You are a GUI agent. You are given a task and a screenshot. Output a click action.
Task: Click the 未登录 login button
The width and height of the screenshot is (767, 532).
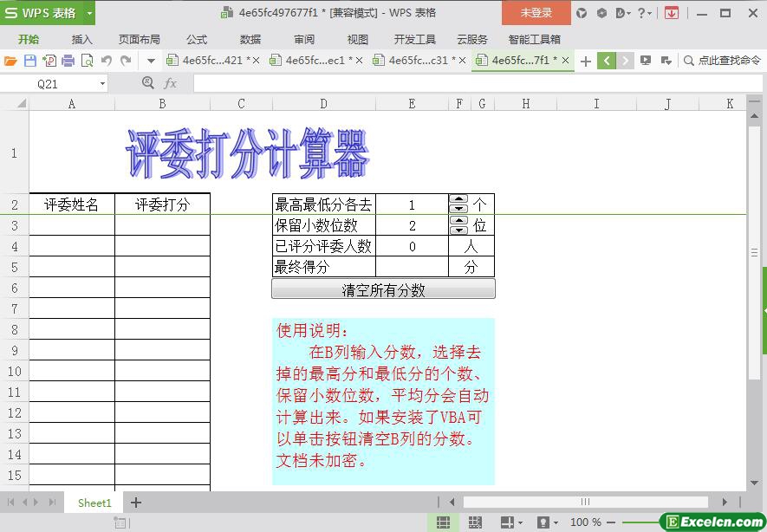(536, 13)
